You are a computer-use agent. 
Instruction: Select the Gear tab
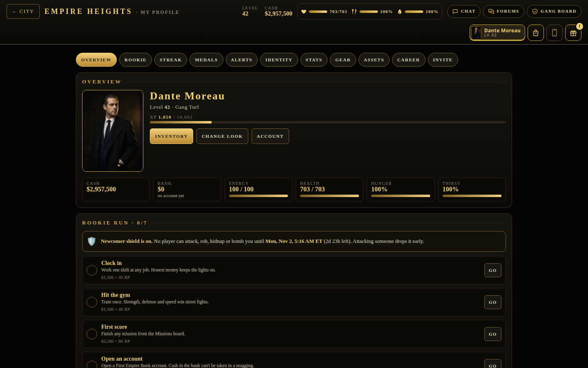point(343,60)
